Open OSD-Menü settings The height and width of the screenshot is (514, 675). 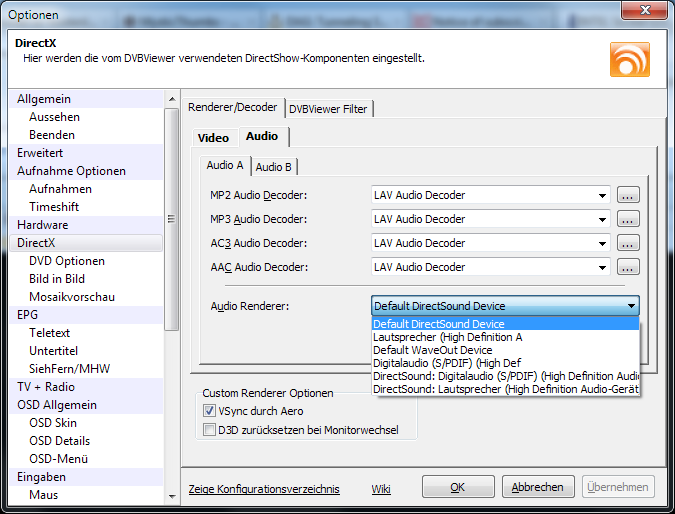point(86,459)
